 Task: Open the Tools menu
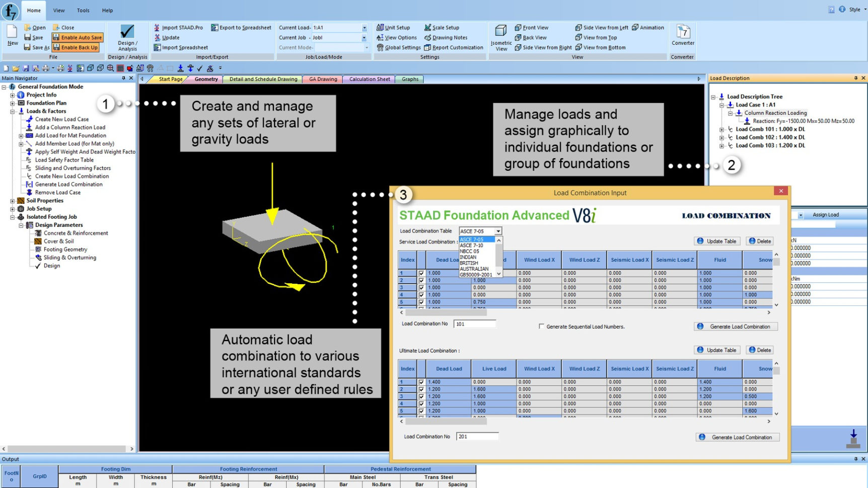(83, 10)
